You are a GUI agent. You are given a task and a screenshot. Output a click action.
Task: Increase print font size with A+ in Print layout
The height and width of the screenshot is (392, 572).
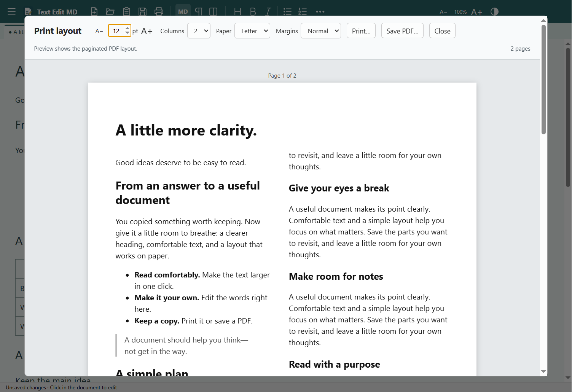pos(147,31)
